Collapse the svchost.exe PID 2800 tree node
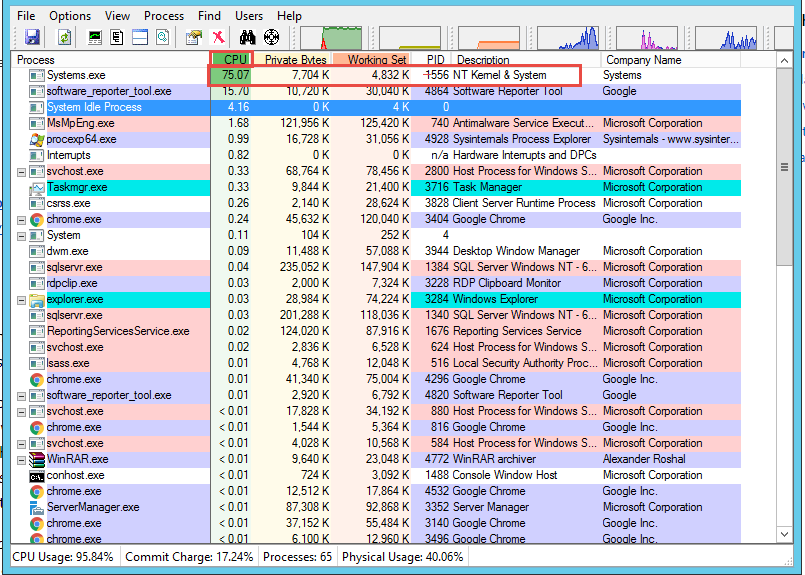Viewport: 805px width, 575px height. click(x=22, y=172)
